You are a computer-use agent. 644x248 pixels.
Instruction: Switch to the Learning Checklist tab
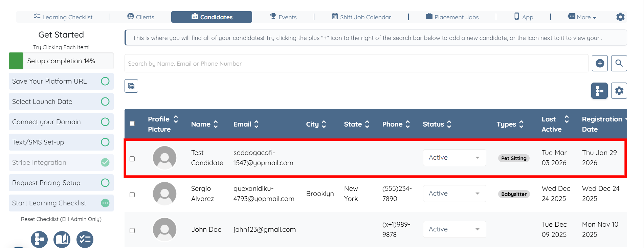point(63,17)
